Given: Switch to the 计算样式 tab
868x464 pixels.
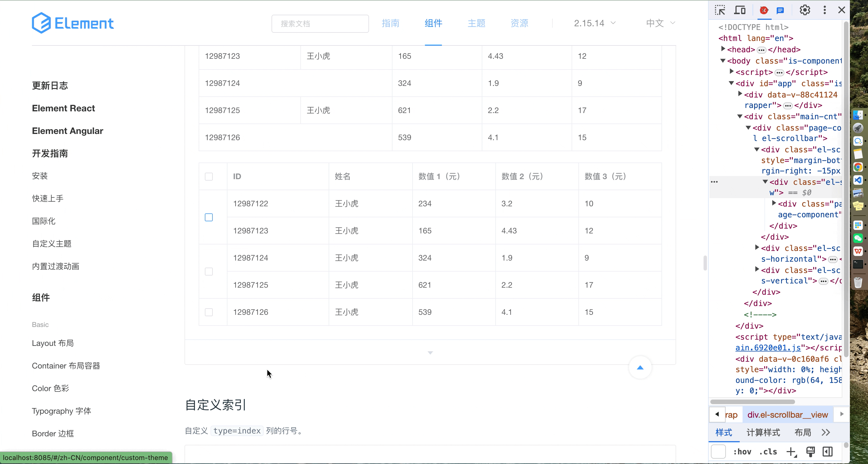Looking at the screenshot, I should coord(763,432).
